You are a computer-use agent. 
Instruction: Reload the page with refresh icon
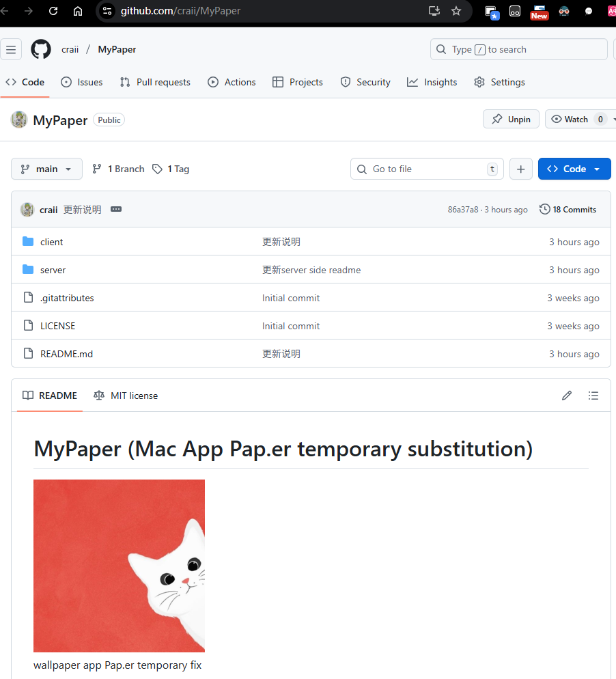coord(53,11)
